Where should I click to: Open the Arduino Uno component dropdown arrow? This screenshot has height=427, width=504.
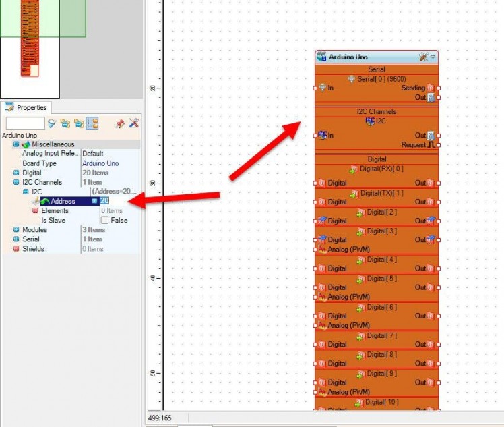433,57
